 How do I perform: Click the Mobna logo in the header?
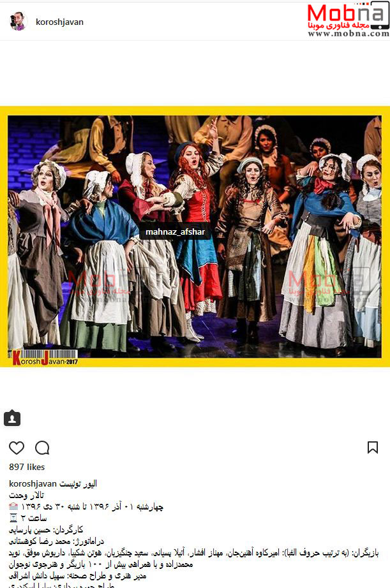348,18
